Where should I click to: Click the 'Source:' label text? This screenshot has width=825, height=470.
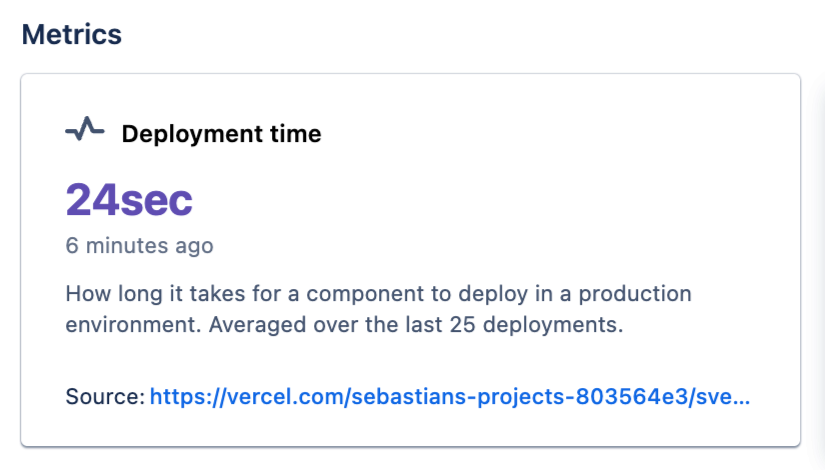click(x=105, y=397)
